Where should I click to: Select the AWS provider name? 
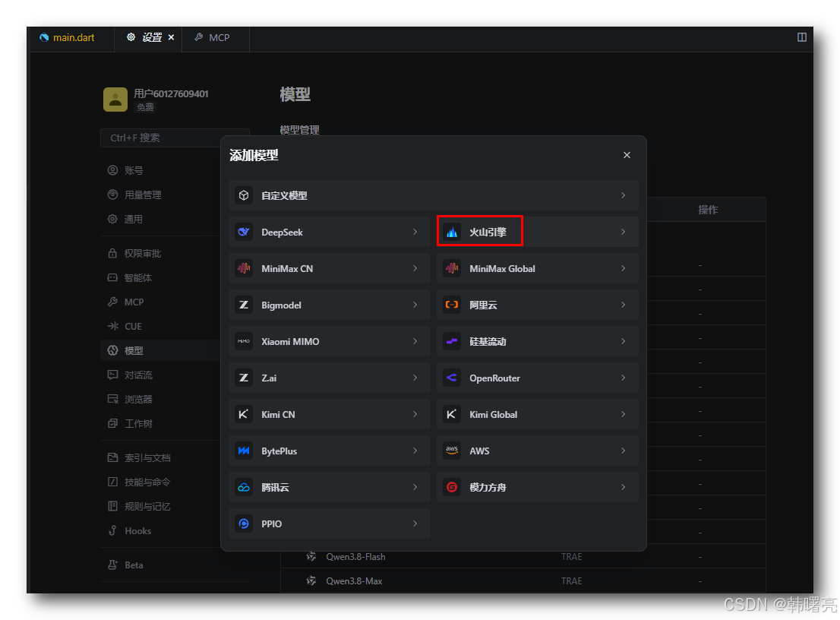click(x=479, y=451)
